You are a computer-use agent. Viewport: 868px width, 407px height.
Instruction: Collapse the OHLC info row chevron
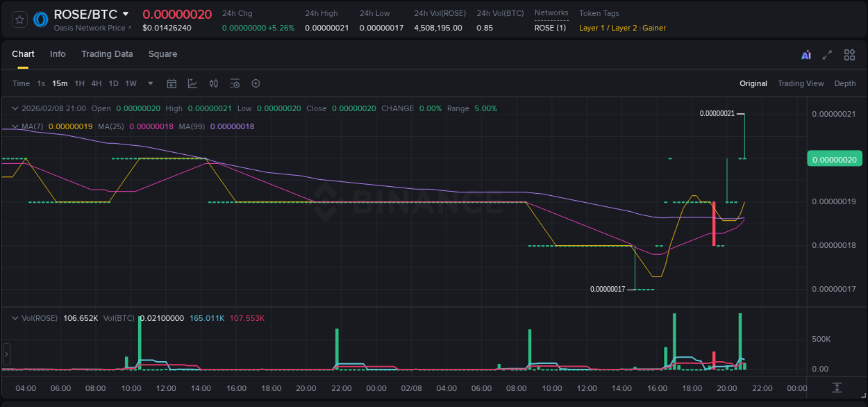[x=15, y=108]
